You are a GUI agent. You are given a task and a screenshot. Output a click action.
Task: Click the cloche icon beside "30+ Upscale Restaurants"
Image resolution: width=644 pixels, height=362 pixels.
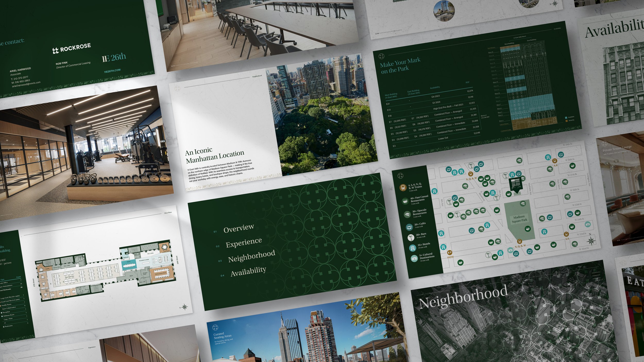[x=407, y=214]
